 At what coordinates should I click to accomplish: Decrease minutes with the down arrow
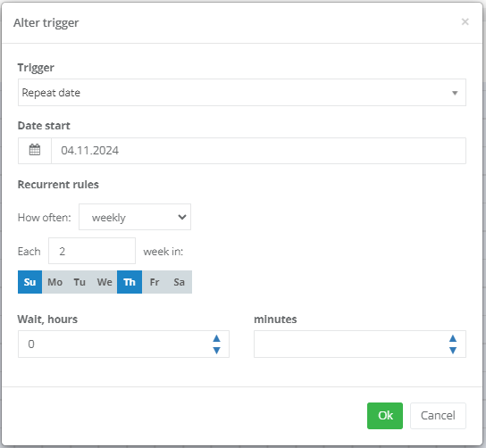coord(453,350)
